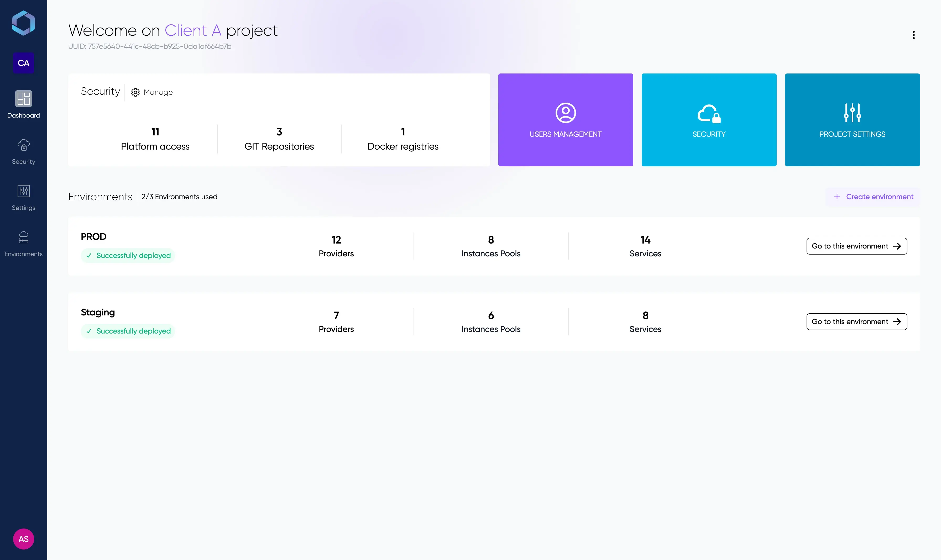Click Create environment
The image size is (941, 560).
(x=873, y=197)
